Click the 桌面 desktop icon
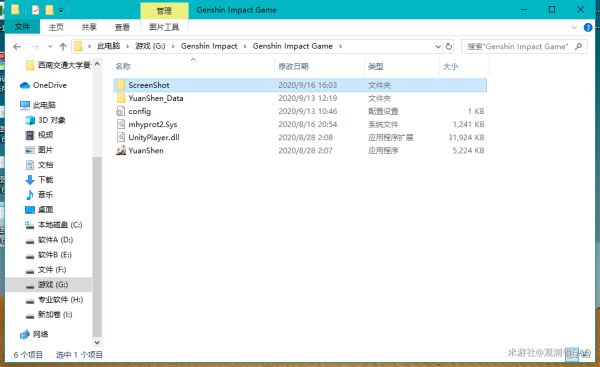Image resolution: width=600 pixels, height=367 pixels. [x=30, y=210]
